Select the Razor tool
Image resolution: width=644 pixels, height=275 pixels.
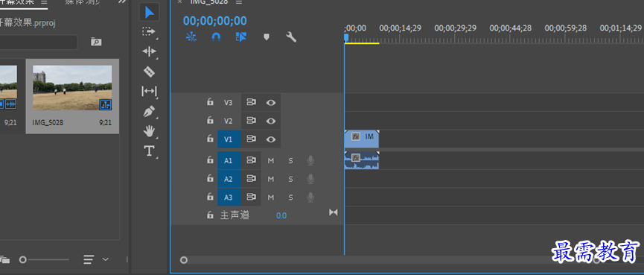[149, 72]
